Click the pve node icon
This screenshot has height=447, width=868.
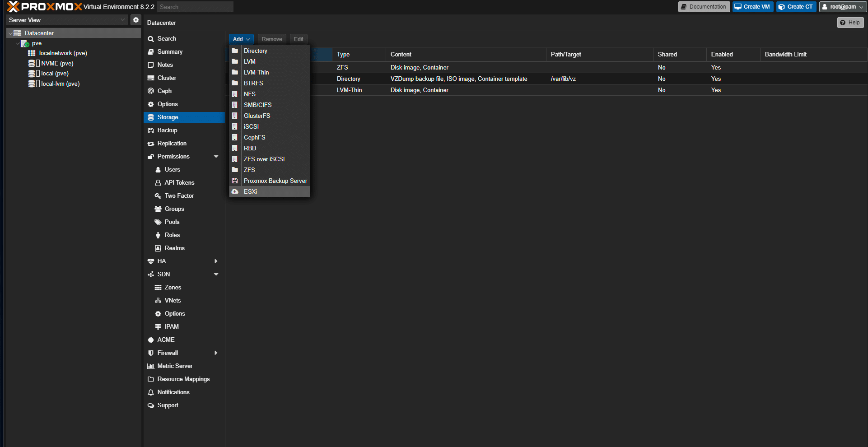[25, 43]
